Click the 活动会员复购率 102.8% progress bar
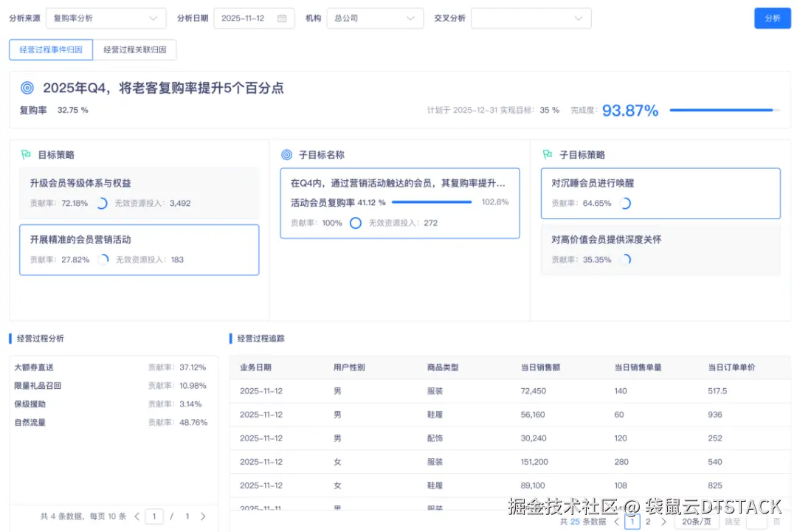This screenshot has width=797, height=532. (432, 202)
